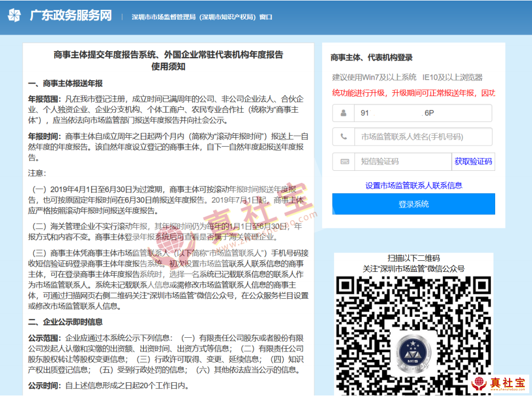Click the MCS badge in the QR code center

413,352
